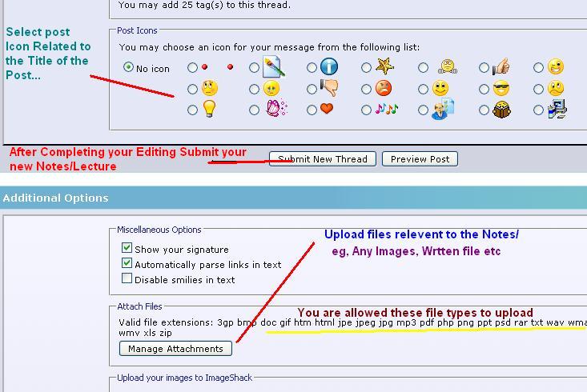This screenshot has width=587, height=392.
Task: Click the pink butterfly post icon
Action: tap(276, 109)
